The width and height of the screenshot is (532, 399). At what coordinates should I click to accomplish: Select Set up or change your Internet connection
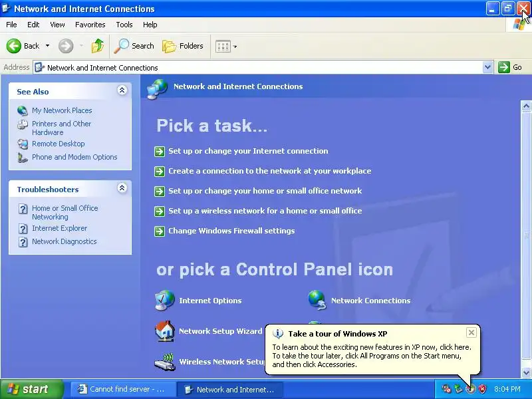(x=248, y=151)
